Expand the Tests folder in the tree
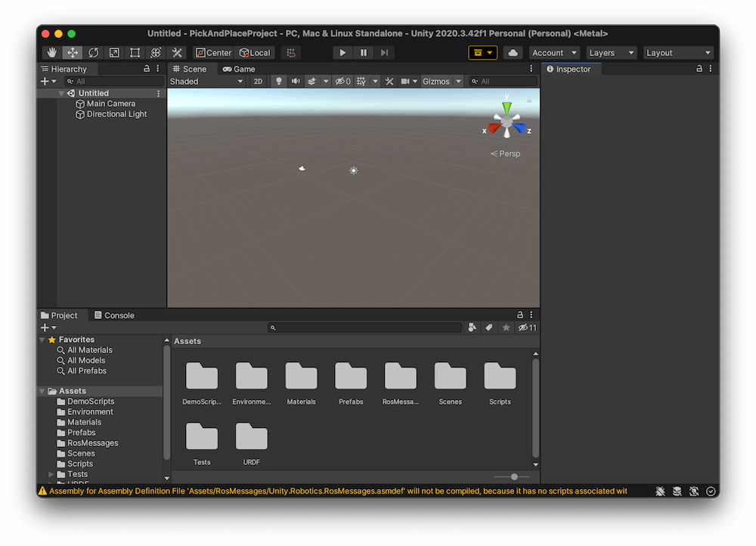 click(x=51, y=475)
